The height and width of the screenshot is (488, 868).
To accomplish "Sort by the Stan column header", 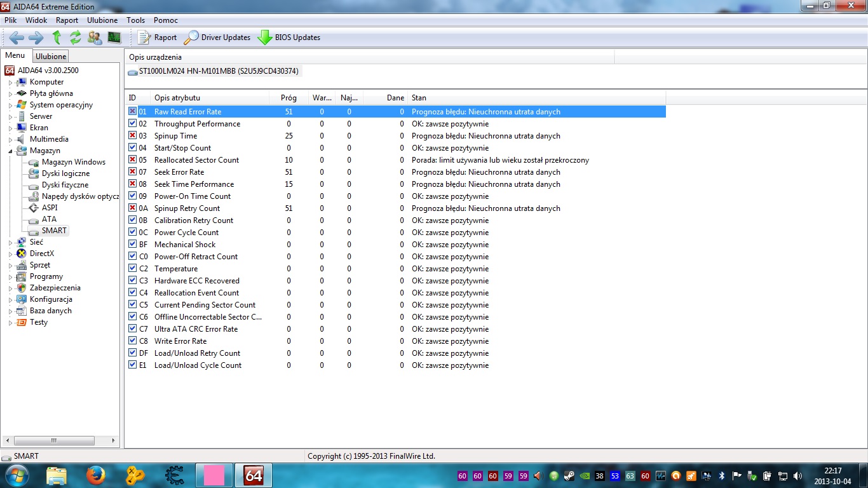I will tap(537, 98).
